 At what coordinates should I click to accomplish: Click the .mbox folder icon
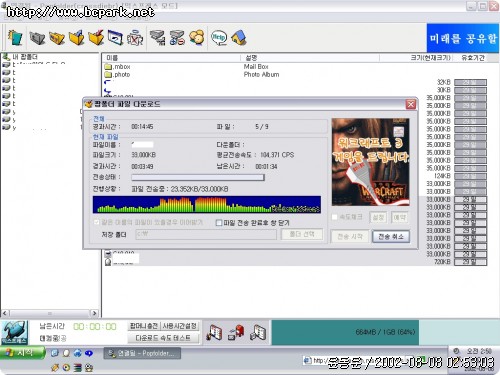[x=108, y=67]
